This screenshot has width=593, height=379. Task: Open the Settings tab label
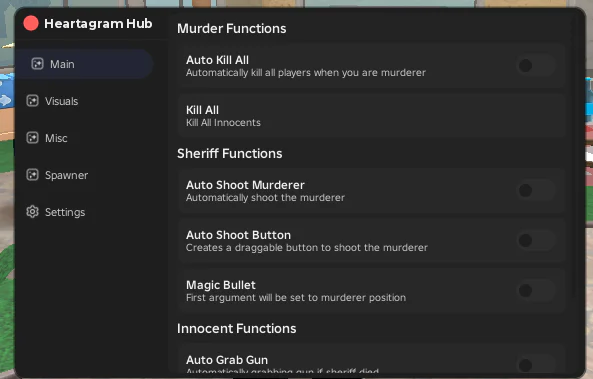coord(65,212)
